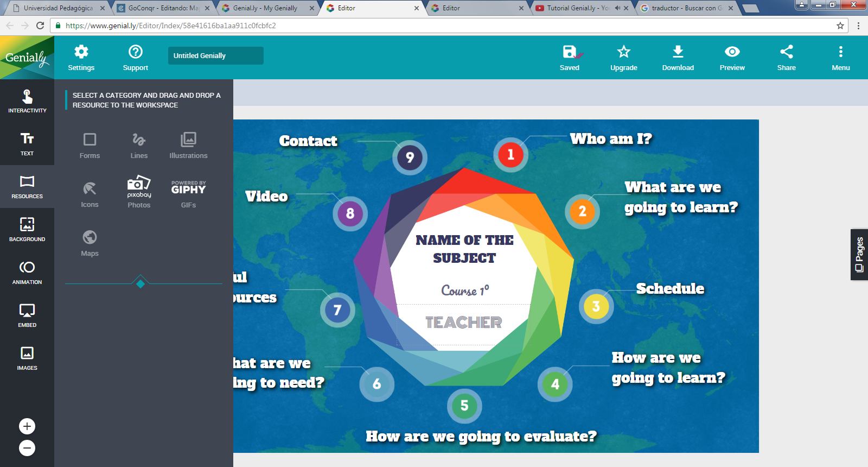Expand the Pages side panel
This screenshot has width=868, height=467.
coord(859,255)
